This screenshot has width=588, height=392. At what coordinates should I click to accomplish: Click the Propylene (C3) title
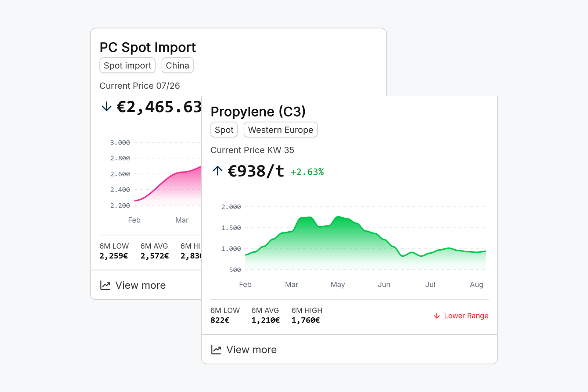(x=258, y=111)
